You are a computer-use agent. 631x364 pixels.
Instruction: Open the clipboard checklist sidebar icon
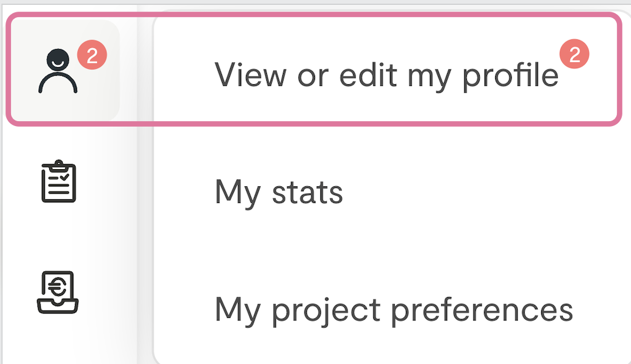coord(58,181)
